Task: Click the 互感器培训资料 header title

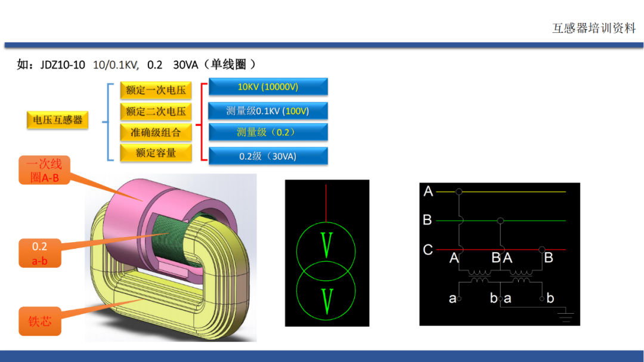Action: pos(593,29)
